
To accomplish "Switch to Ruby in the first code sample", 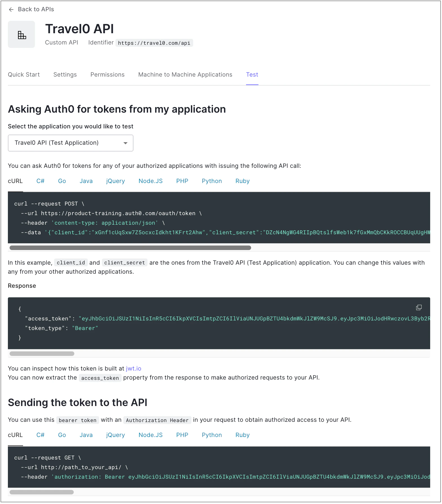I will pyautogui.click(x=242, y=181).
